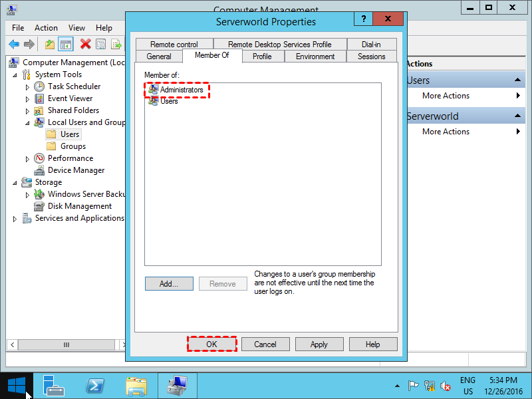The height and width of the screenshot is (399, 532).
Task: Switch to the Profile tab
Action: coord(262,57)
